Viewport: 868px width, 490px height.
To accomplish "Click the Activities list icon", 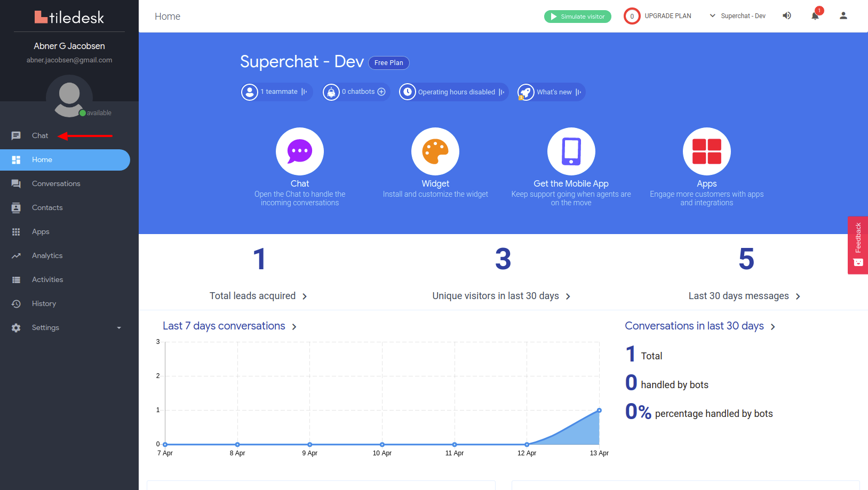I will click(16, 280).
